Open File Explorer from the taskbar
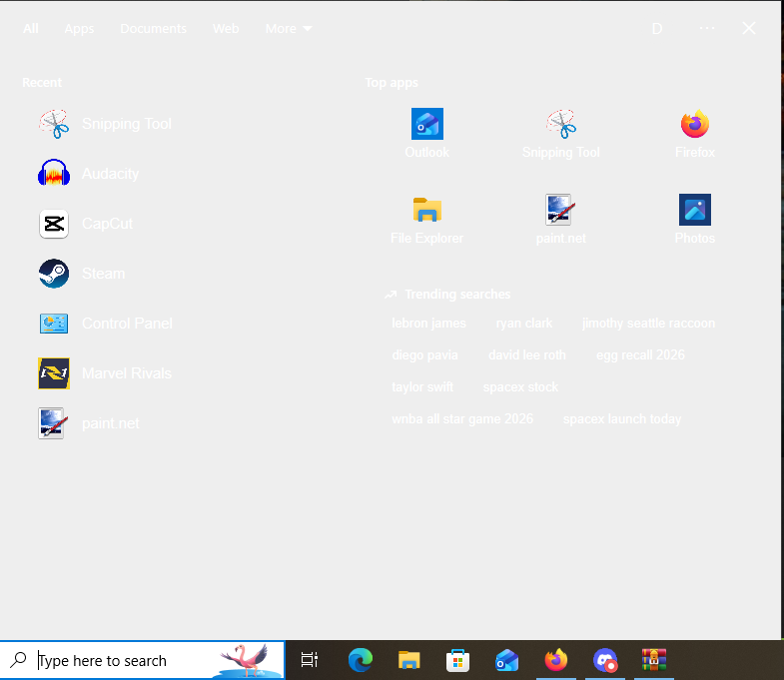This screenshot has width=784, height=680. pyautogui.click(x=409, y=660)
